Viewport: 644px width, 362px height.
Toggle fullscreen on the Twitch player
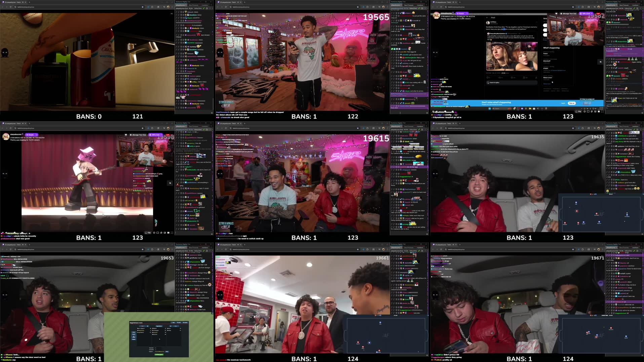tap(172, 233)
